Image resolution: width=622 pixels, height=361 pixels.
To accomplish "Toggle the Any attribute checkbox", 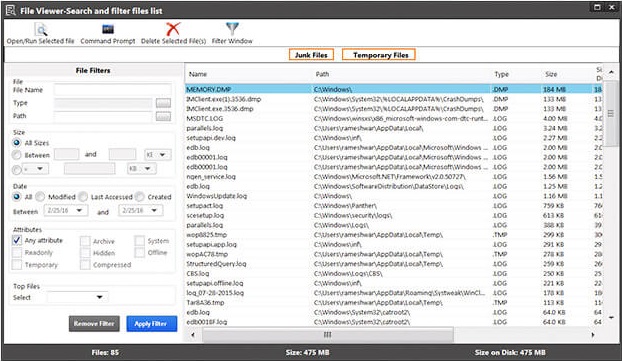I will (x=17, y=240).
